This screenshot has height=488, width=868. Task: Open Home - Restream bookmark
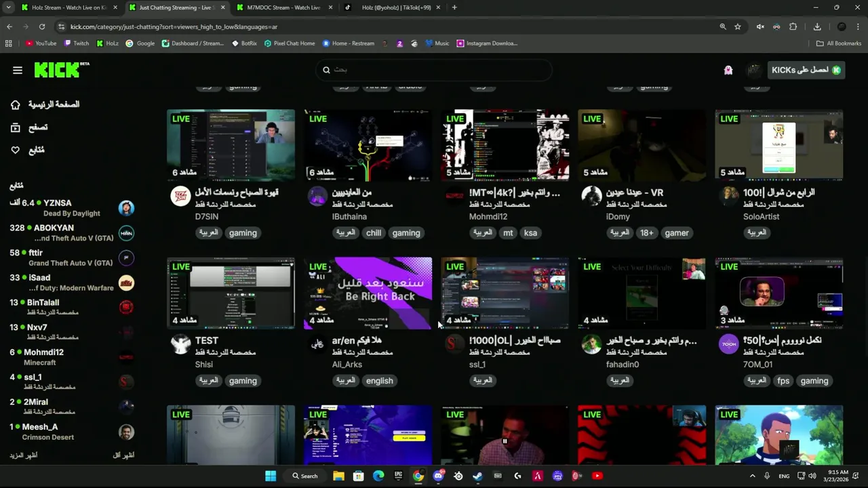click(x=349, y=43)
